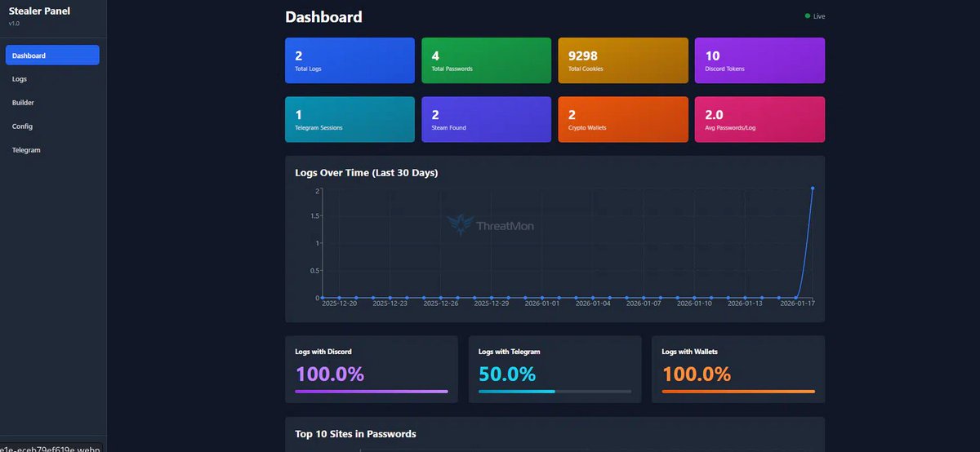Click the 2026-01-10 axis label

click(x=695, y=304)
